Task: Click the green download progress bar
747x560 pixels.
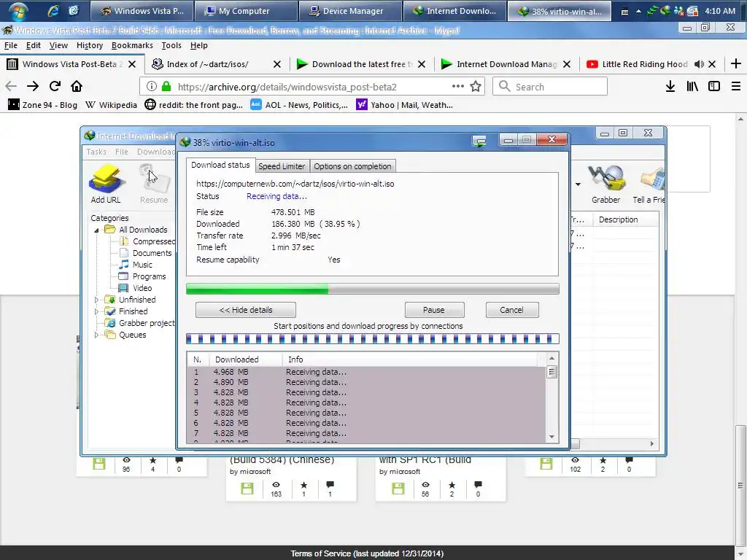Action: click(372, 289)
